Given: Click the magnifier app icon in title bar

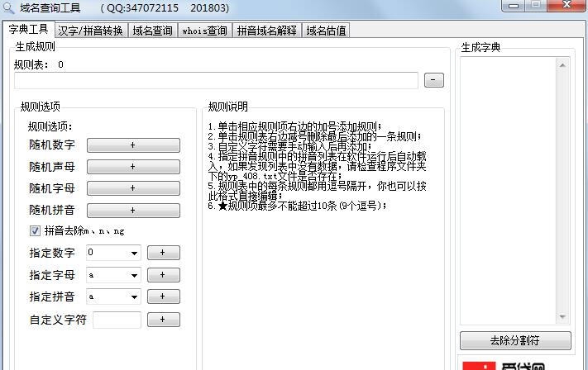Looking at the screenshot, I should point(8,8).
